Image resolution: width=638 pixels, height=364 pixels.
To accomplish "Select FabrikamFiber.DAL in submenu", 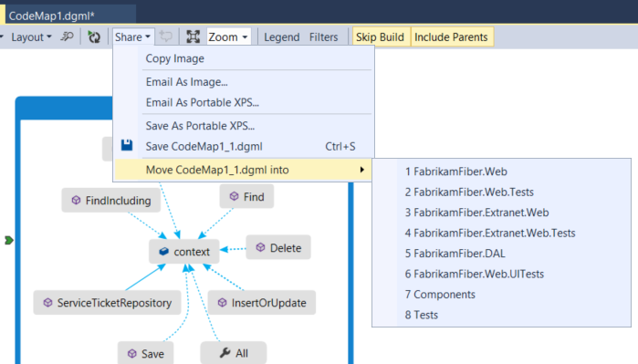I will (x=501, y=254).
